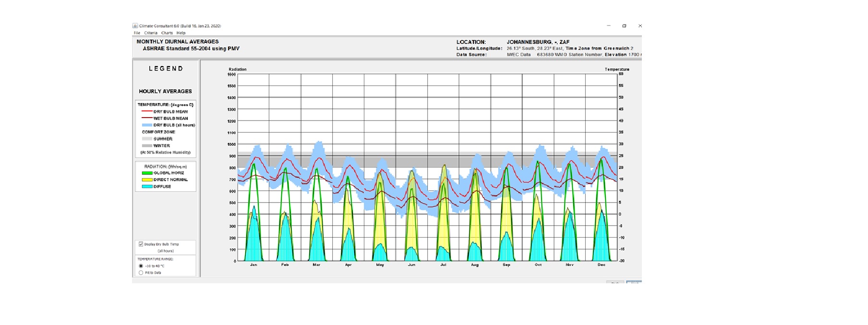Click the Back button at bottom right
Screen dimensions: 868x325
point(615,282)
